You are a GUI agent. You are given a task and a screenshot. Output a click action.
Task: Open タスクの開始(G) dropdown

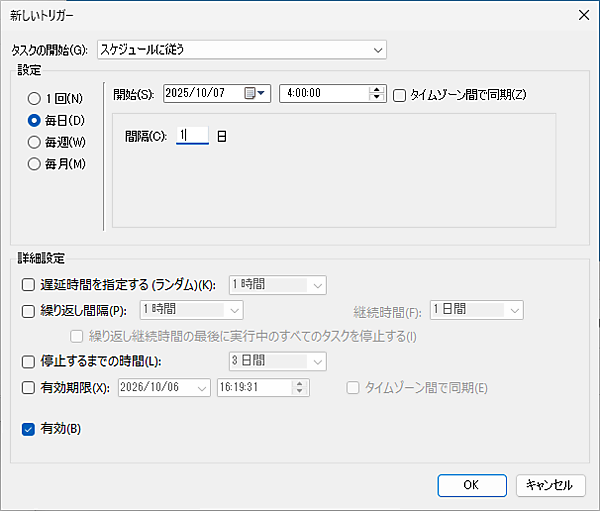pos(242,50)
